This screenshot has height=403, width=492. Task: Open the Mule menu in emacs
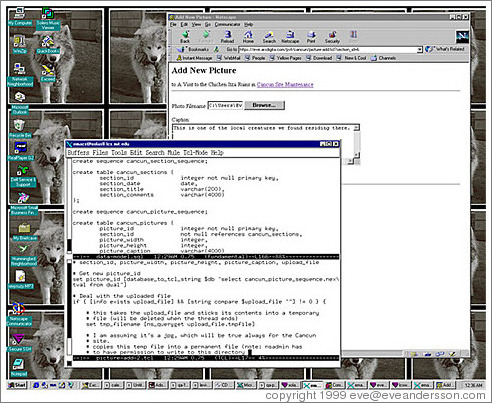pos(174,153)
